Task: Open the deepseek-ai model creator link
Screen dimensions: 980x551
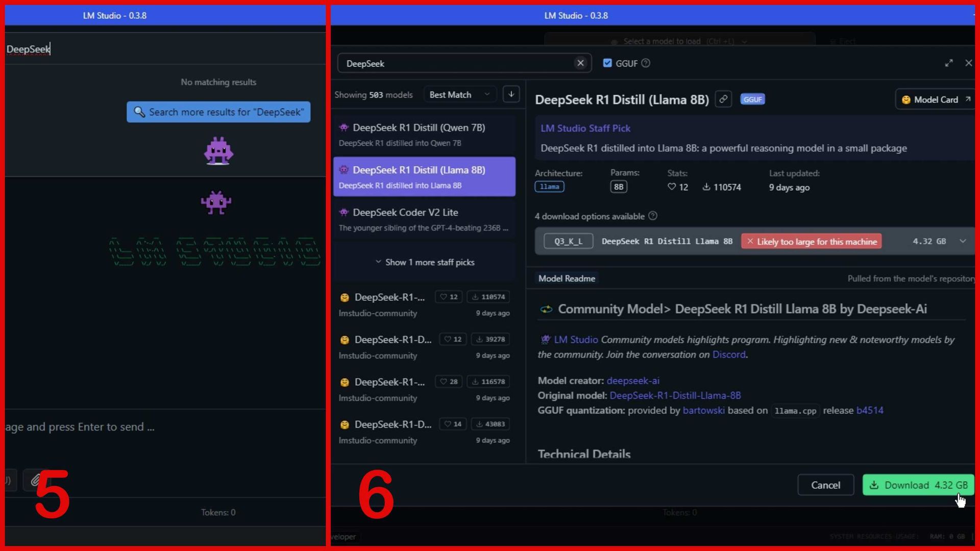Action: tap(633, 381)
